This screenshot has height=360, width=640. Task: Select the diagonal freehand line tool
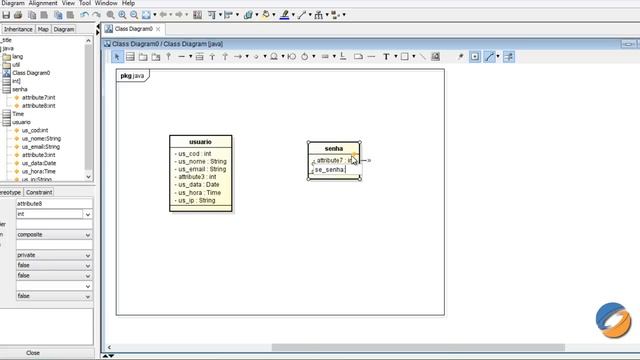click(422, 57)
